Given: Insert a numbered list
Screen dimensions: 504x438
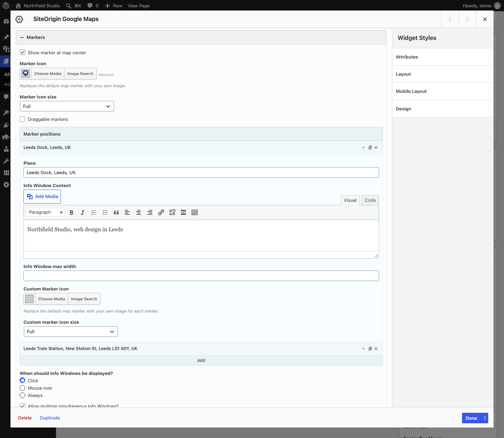Looking at the screenshot, I should (x=105, y=212).
